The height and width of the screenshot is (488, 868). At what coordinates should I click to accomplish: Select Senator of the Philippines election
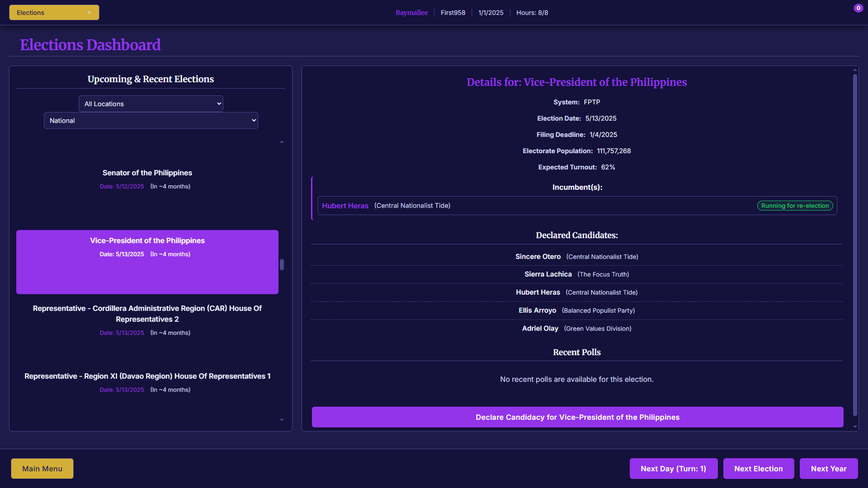(147, 179)
